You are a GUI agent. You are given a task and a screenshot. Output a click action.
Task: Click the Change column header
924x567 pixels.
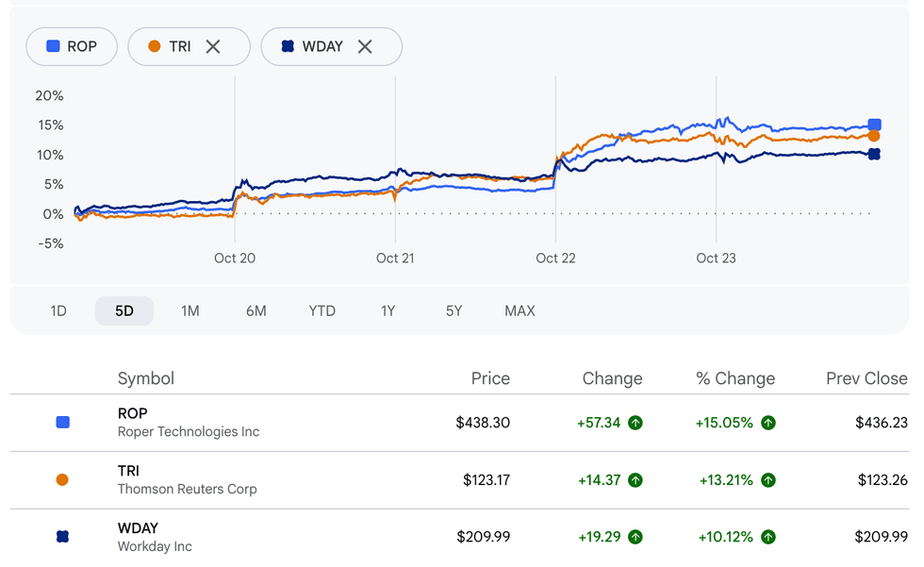click(612, 378)
